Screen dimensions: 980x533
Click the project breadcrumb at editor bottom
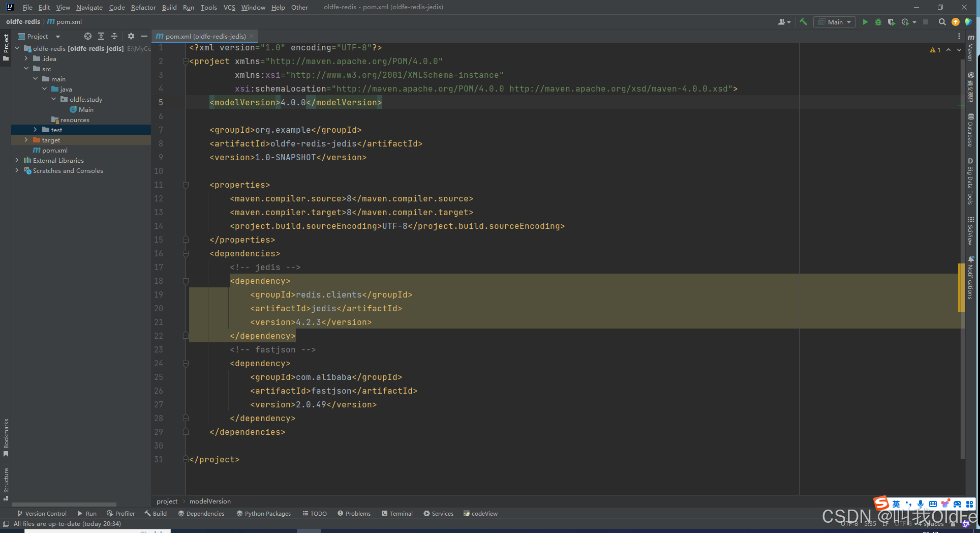tap(167, 501)
